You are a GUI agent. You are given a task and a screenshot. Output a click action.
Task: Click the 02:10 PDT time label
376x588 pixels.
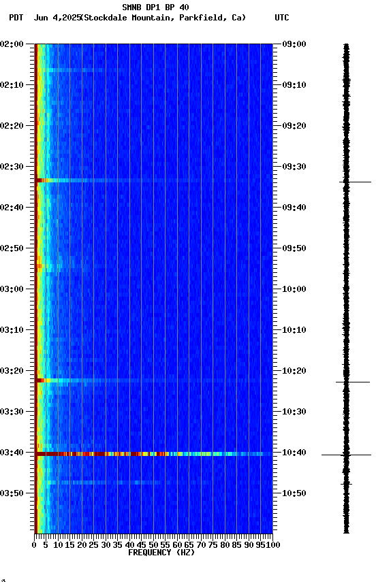point(12,85)
